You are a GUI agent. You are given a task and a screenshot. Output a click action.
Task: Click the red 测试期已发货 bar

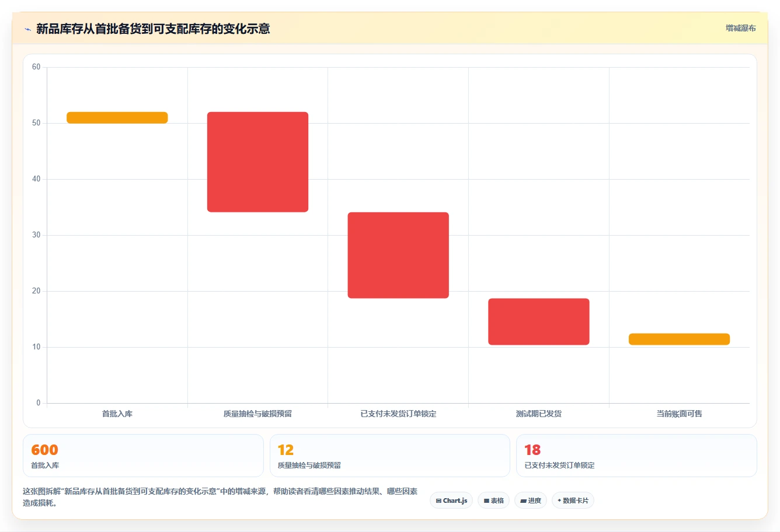[x=539, y=322]
